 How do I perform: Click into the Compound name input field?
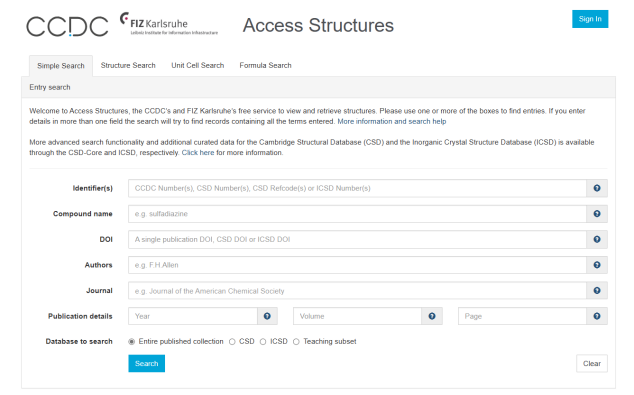click(357, 214)
